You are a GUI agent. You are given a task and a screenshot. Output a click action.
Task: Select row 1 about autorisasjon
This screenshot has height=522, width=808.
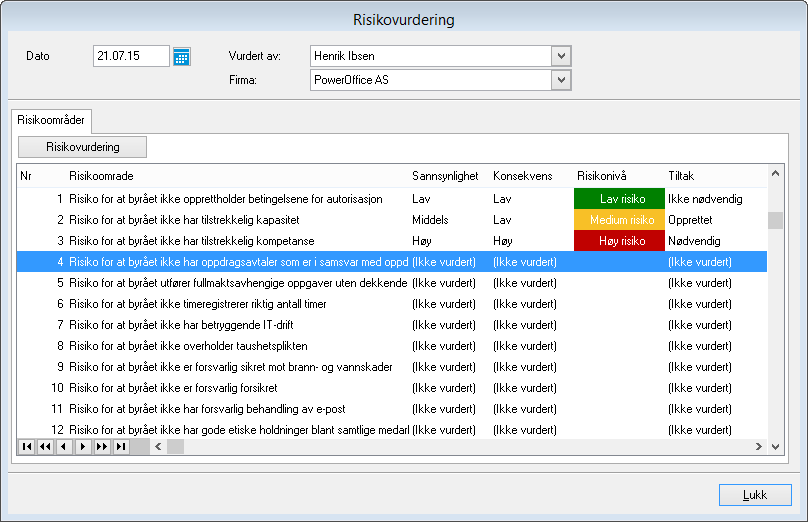392,199
